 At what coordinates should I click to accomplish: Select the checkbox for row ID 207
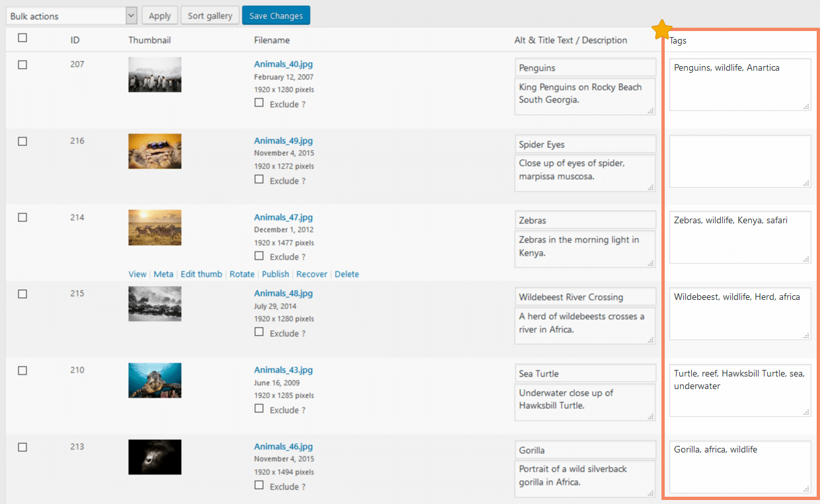22,65
